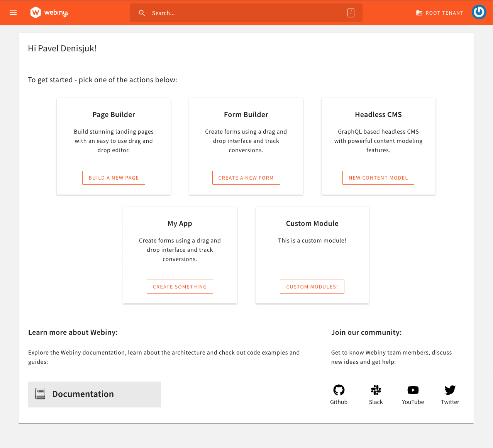Click the Page Builder card title
The width and height of the screenshot is (493, 448).
pyautogui.click(x=114, y=114)
